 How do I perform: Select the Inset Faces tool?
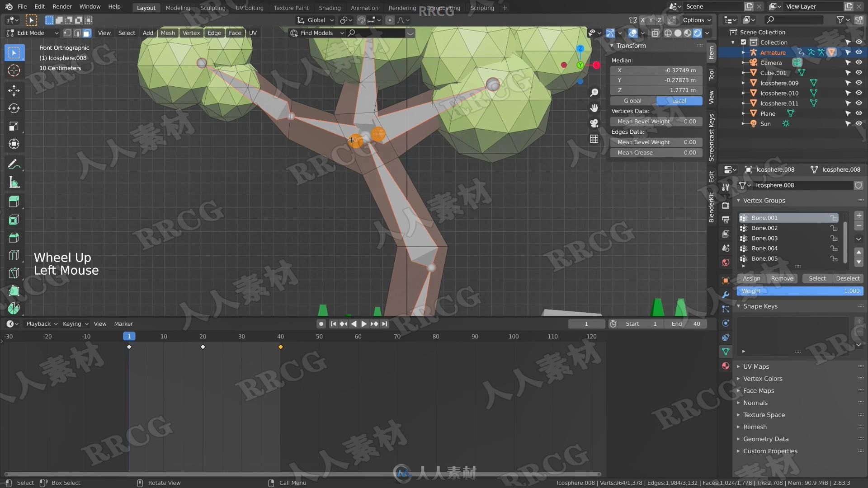point(14,220)
